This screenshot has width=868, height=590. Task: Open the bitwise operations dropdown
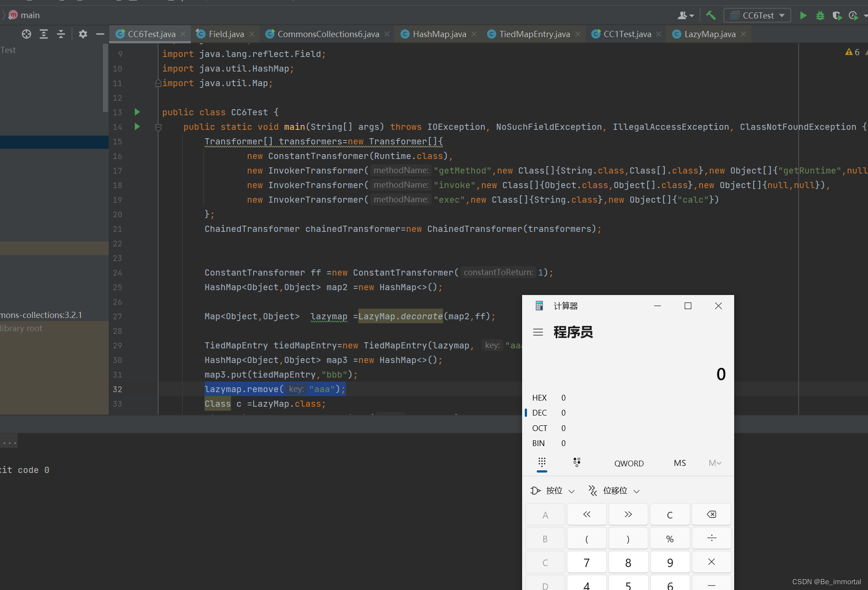[553, 491]
